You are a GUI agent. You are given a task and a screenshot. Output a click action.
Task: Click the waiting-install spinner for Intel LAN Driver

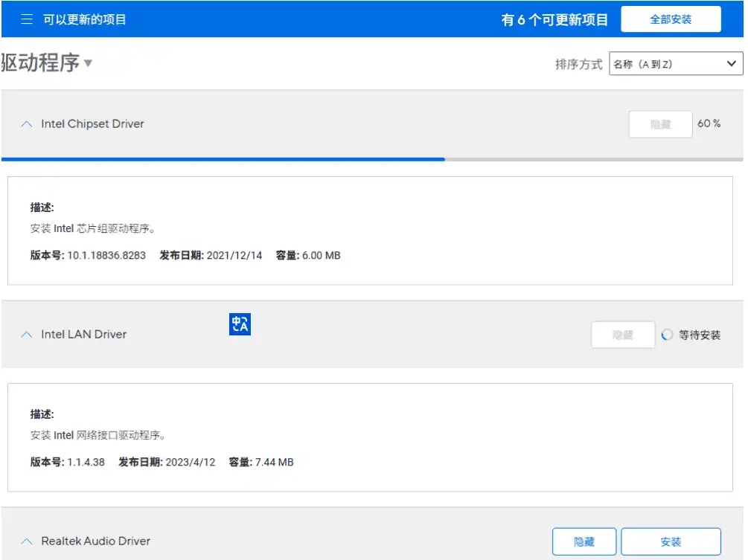pos(667,335)
